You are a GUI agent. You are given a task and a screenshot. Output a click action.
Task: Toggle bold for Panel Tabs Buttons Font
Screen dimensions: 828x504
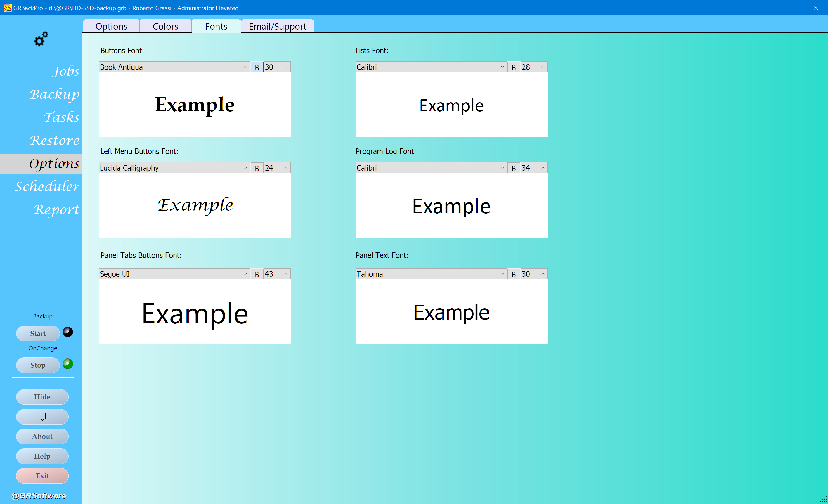[x=257, y=274]
